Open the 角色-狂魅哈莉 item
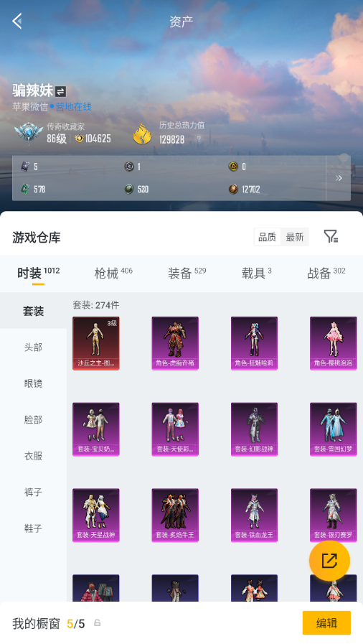363x644 pixels. pyautogui.click(x=254, y=343)
